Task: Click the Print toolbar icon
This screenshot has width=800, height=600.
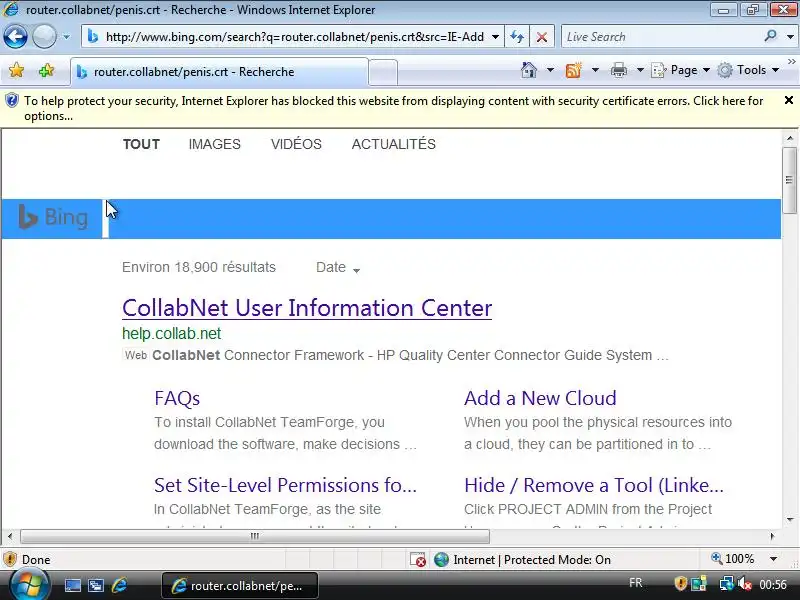Action: [x=619, y=70]
